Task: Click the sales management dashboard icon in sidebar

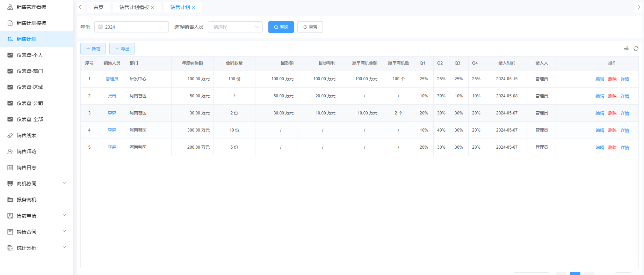Action: [x=10, y=7]
